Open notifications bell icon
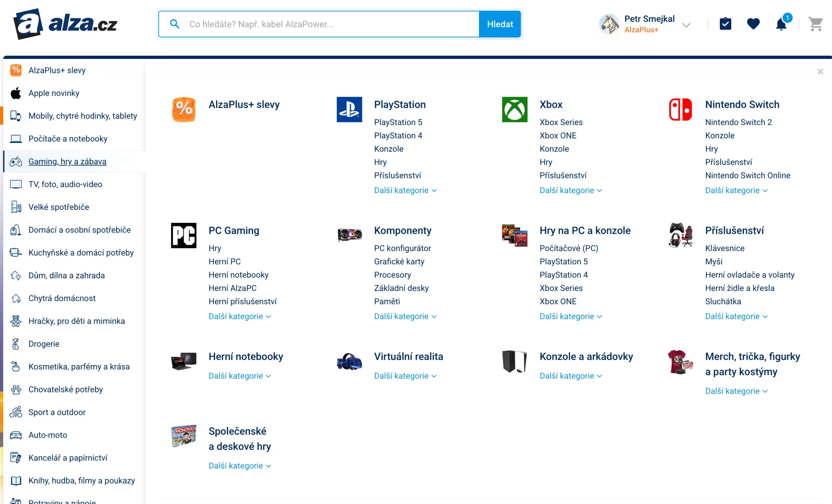The image size is (832, 504). click(x=781, y=24)
